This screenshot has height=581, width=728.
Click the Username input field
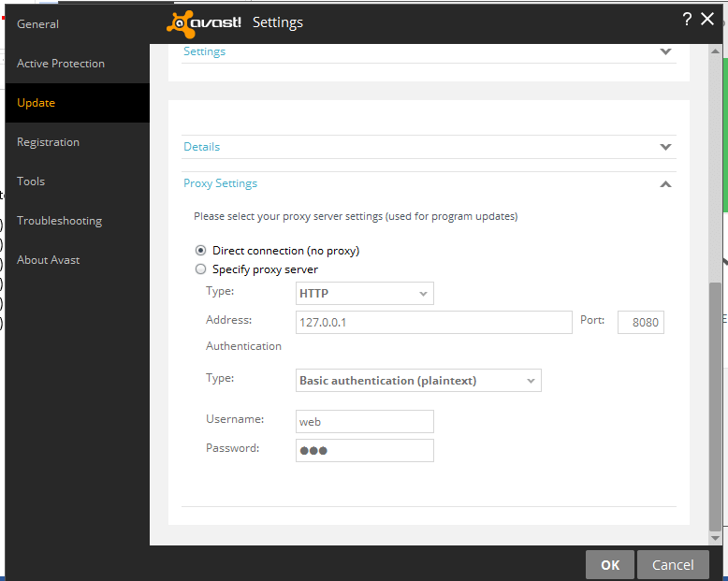364,421
